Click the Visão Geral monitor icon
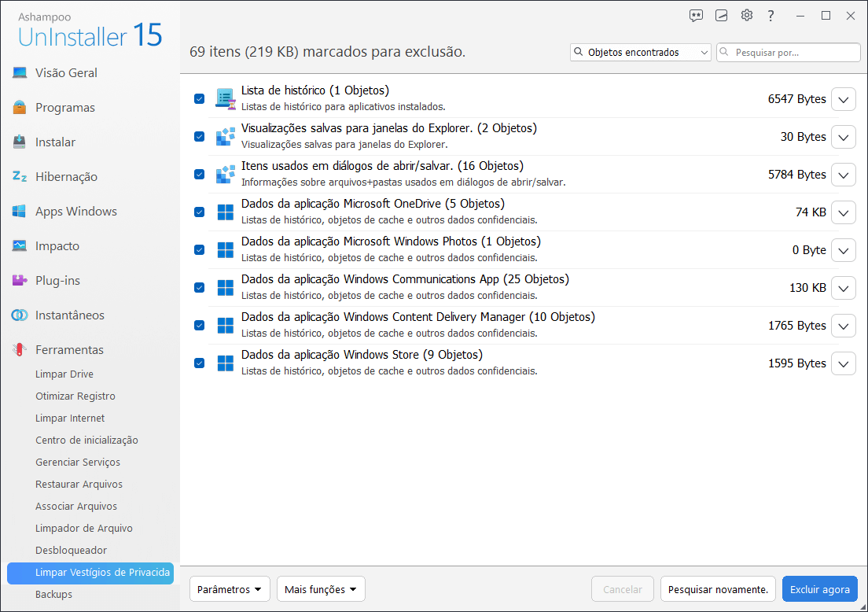This screenshot has height=612, width=868. [x=20, y=72]
